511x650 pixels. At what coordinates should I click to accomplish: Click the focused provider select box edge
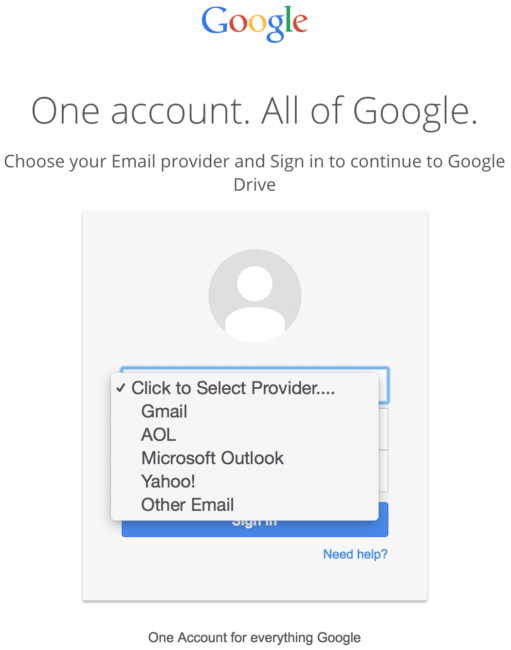point(384,385)
